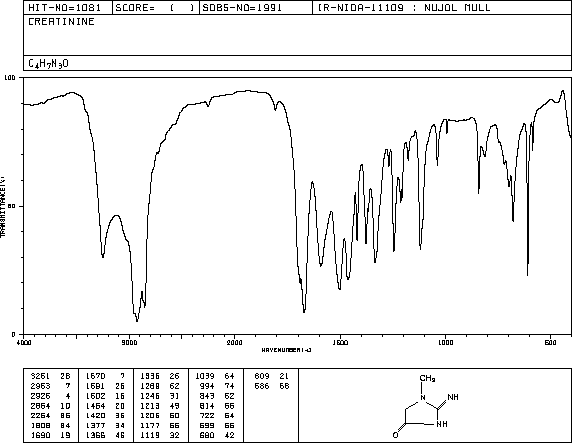The image size is (572, 443).
Task: Click the 0 y-axis tick label
Action: [x=13, y=334]
